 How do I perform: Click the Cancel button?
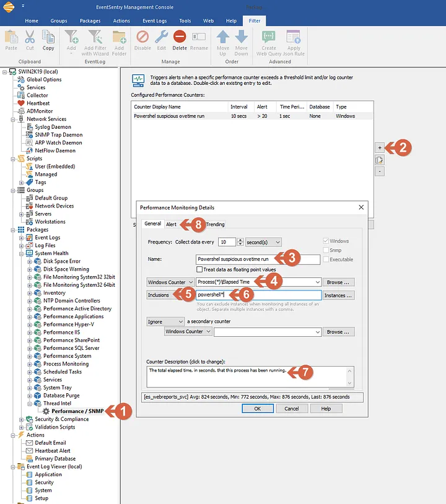(292, 409)
